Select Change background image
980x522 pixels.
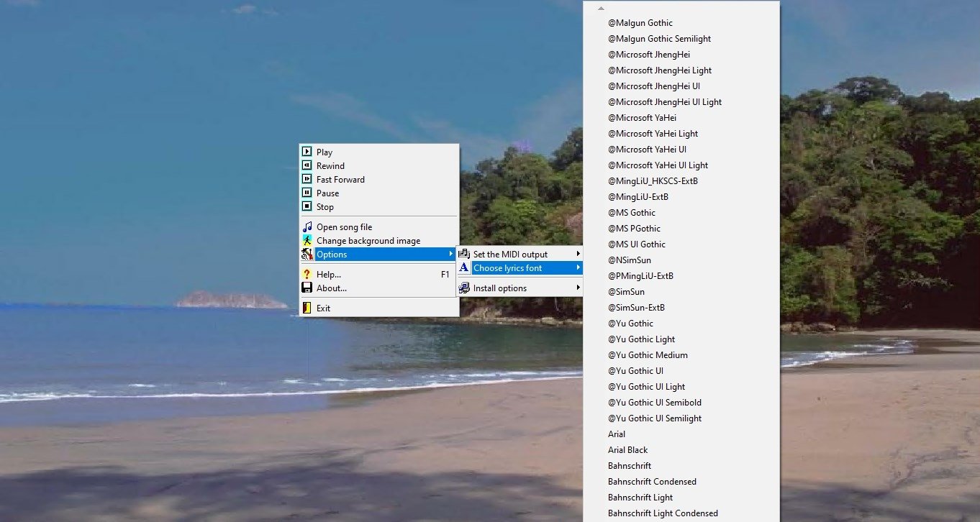click(x=379, y=240)
